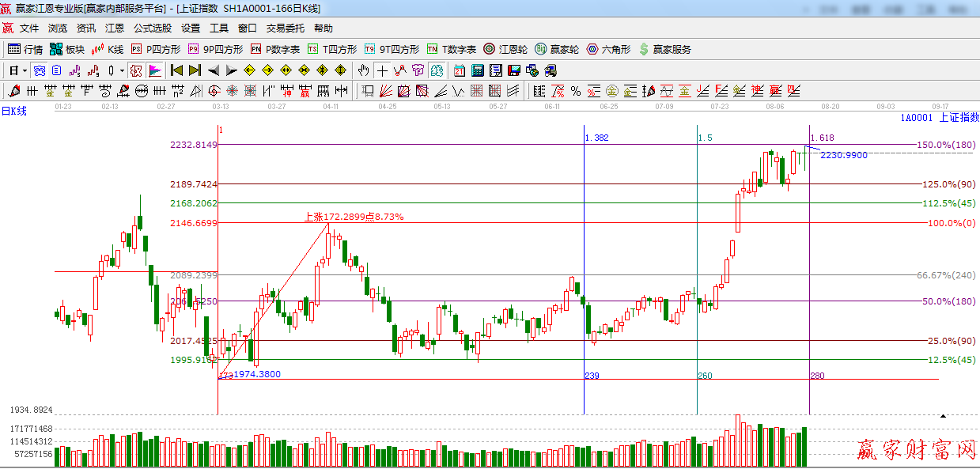This screenshot has width=980, height=469.
Task: Open the 交易委托 menu
Action: coord(285,28)
